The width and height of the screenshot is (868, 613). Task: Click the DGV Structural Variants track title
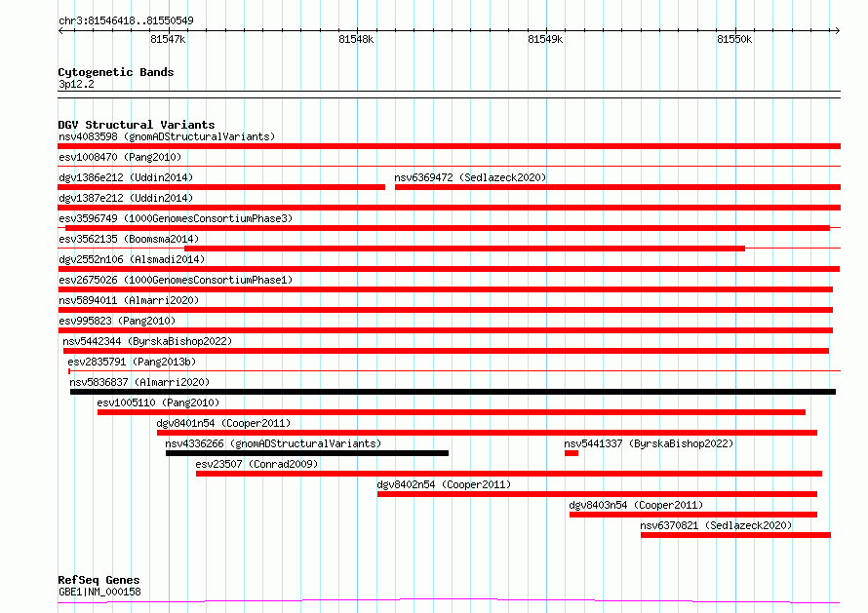[137, 125]
